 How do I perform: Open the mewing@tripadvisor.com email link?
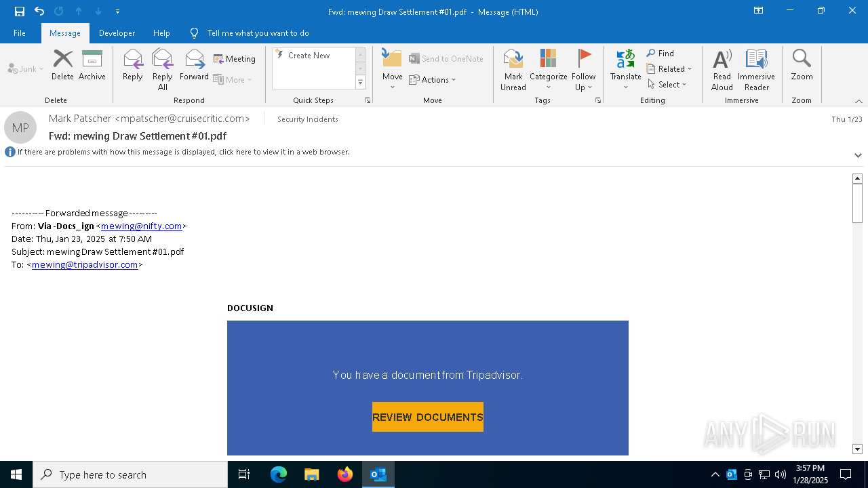(85, 264)
